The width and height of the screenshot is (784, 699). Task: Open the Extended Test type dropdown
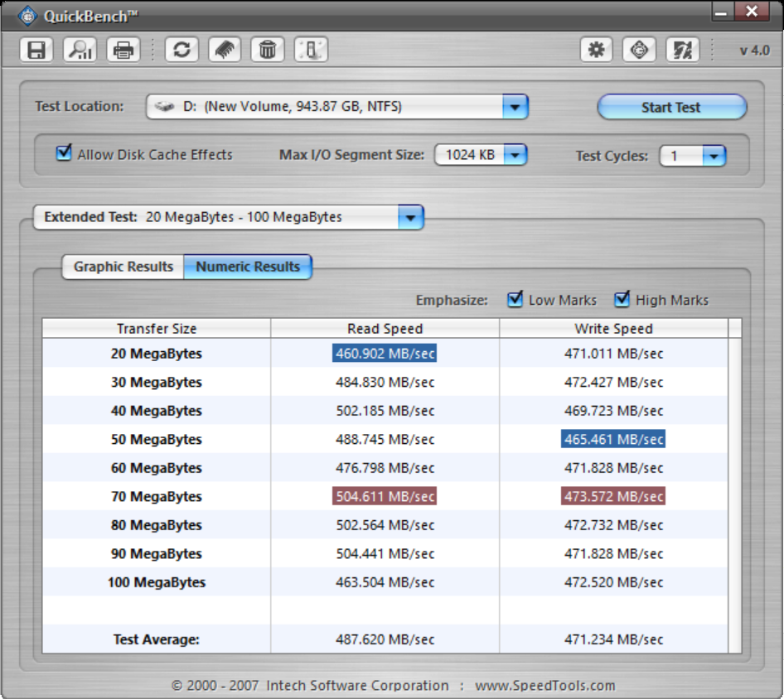coord(410,218)
